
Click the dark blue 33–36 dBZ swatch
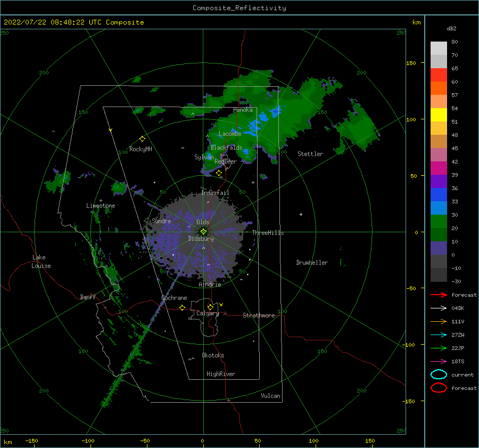coord(439,194)
